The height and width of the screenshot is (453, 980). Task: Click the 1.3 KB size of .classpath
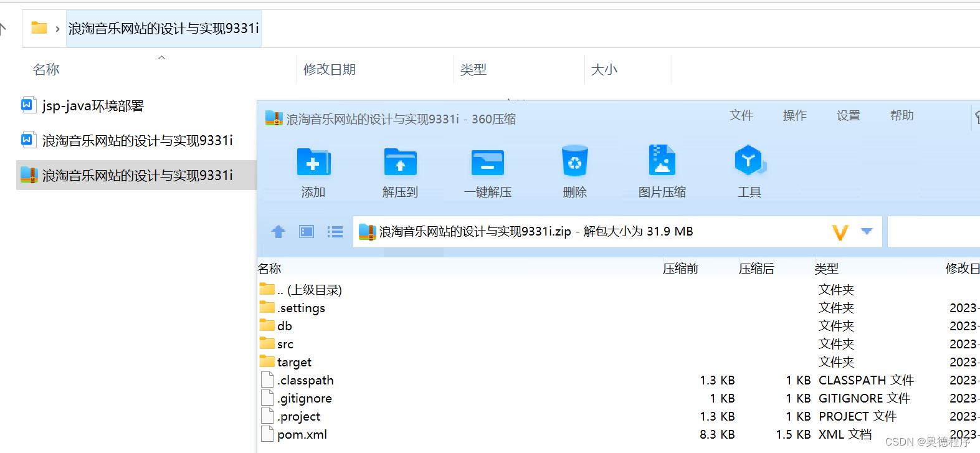[717, 380]
